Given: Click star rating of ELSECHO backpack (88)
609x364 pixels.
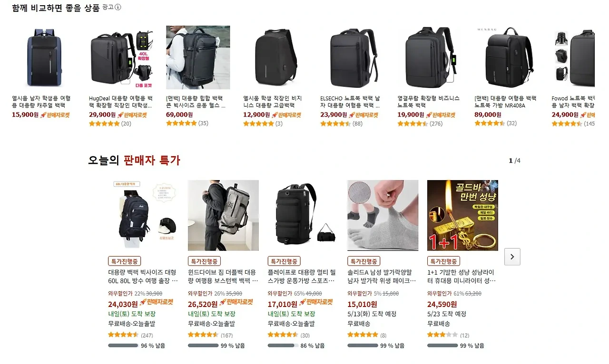Looking at the screenshot, I should point(335,124).
